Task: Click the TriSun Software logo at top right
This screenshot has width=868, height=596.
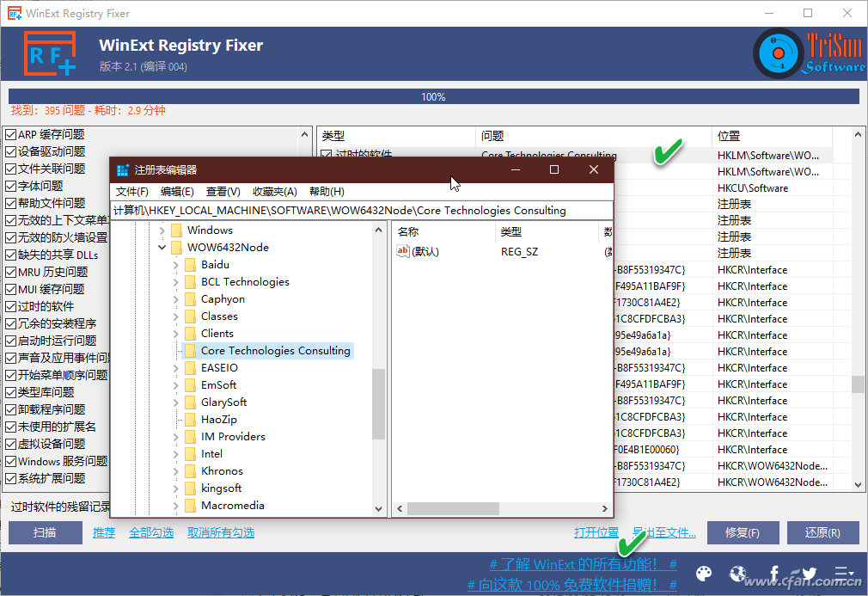Action: point(777,53)
